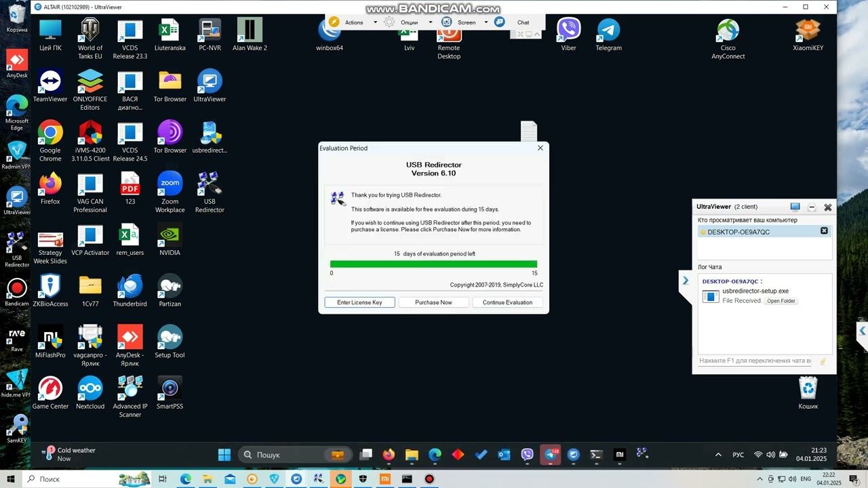The width and height of the screenshot is (868, 488).
Task: Click the green evaluation period progress bar
Action: 433,264
